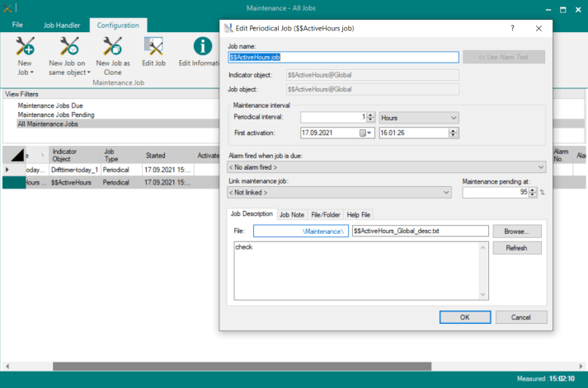Click New Job on same object icon
Viewport: 588px width, 388px height.
(x=67, y=46)
